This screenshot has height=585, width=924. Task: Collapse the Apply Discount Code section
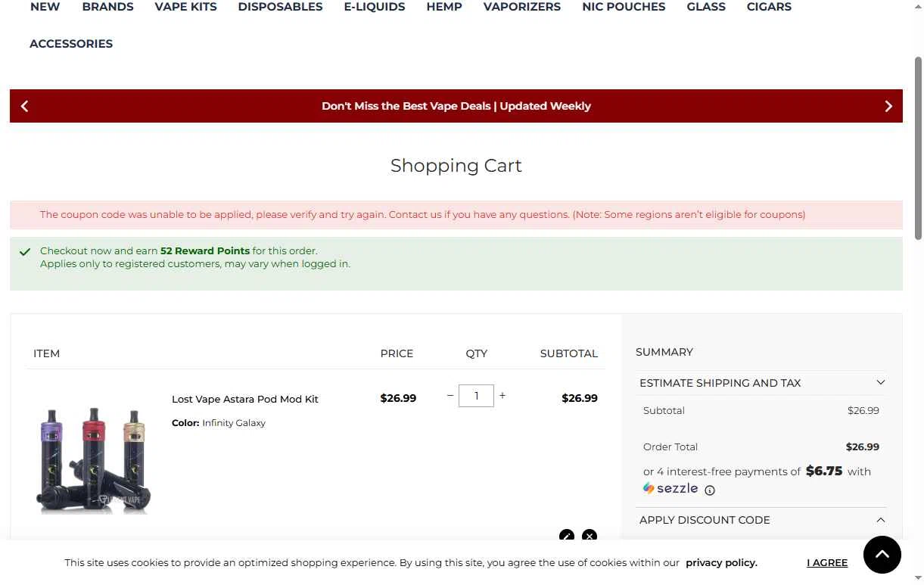(x=761, y=520)
